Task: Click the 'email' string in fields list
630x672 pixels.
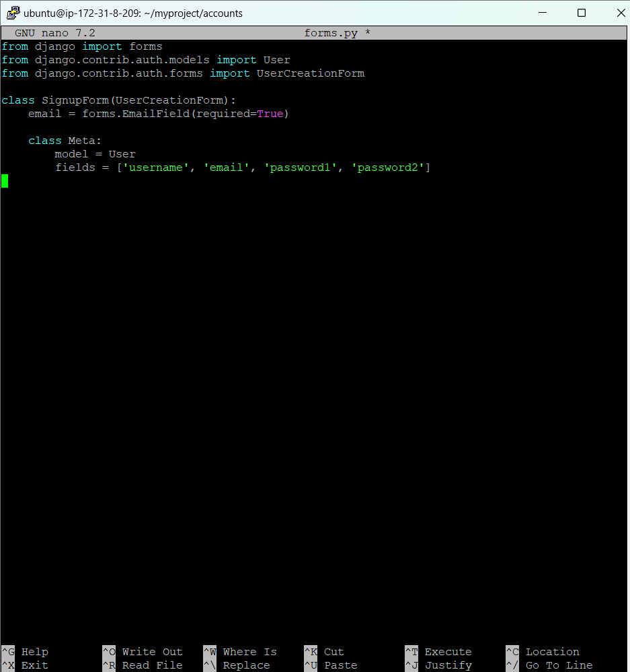Action: click(x=226, y=167)
